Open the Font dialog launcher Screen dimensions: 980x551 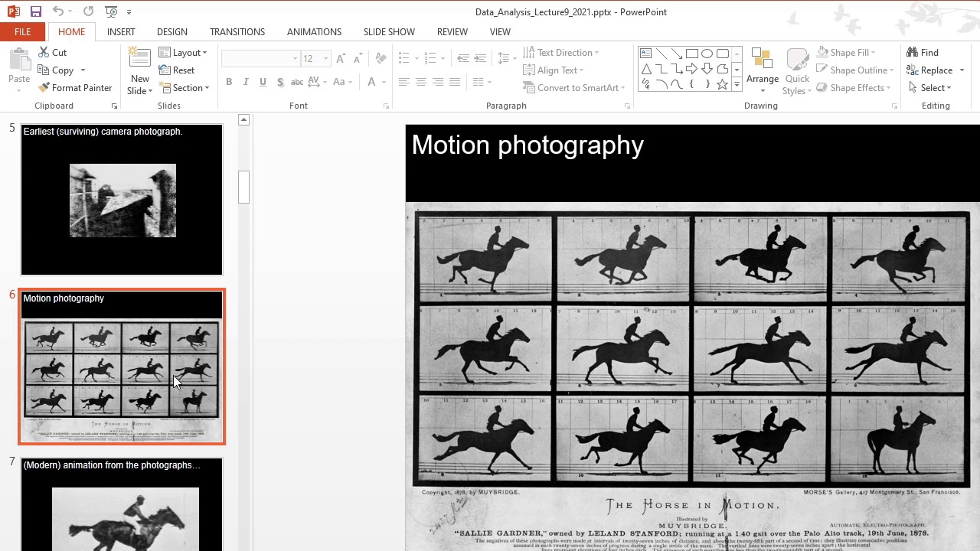point(386,106)
